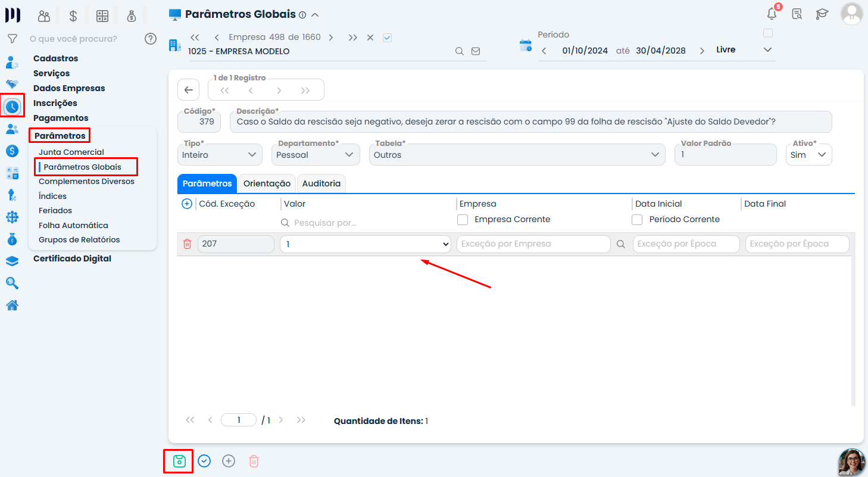Viewport: 868px width, 477px height.
Task: Expand the Livre period dropdown
Action: tap(768, 50)
